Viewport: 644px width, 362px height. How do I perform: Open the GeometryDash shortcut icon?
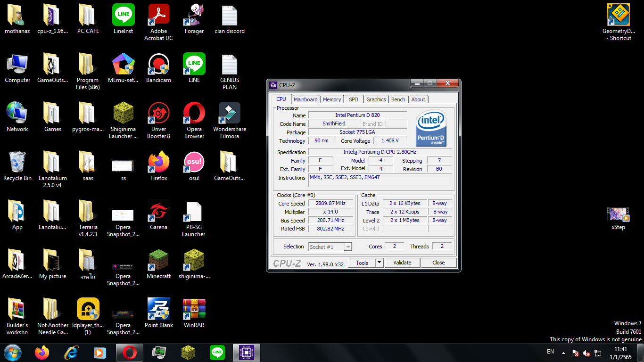point(618,16)
